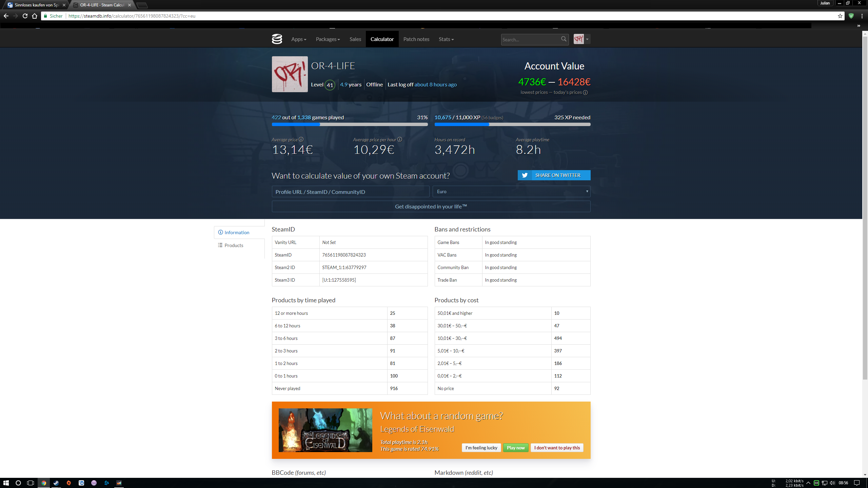The image size is (868, 488).
Task: Click the Cortana circle icon in taskbar
Action: click(x=18, y=483)
